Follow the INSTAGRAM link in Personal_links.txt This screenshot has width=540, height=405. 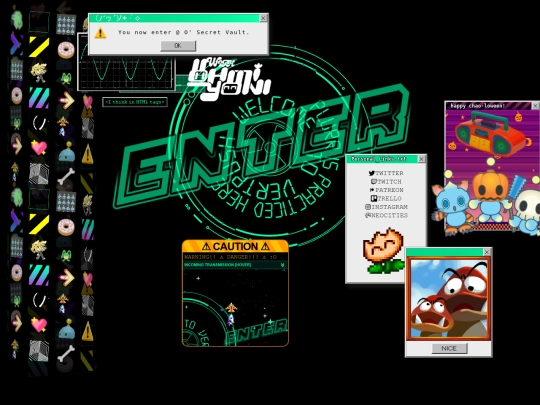coord(386,207)
